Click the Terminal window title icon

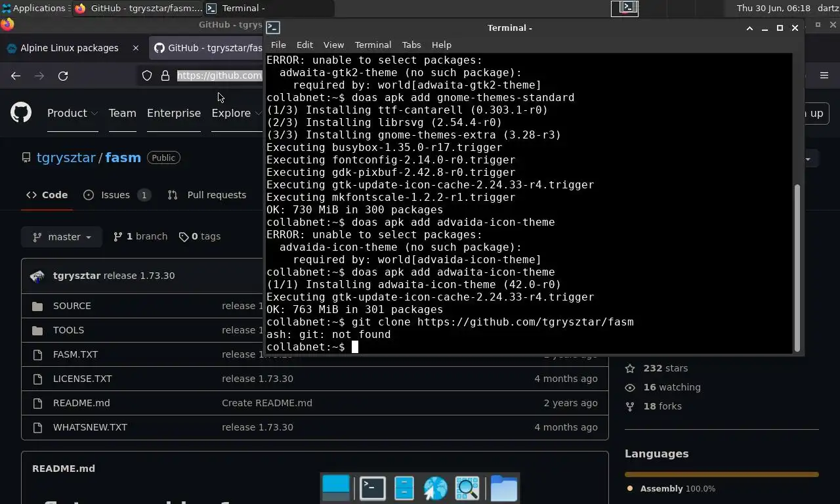(x=273, y=28)
